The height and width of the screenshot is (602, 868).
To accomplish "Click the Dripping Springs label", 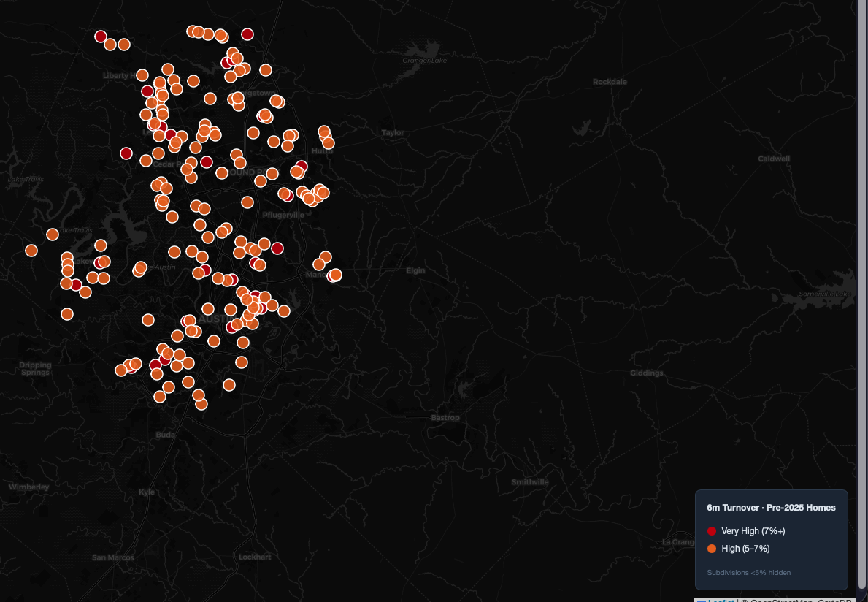I will pos(36,369).
